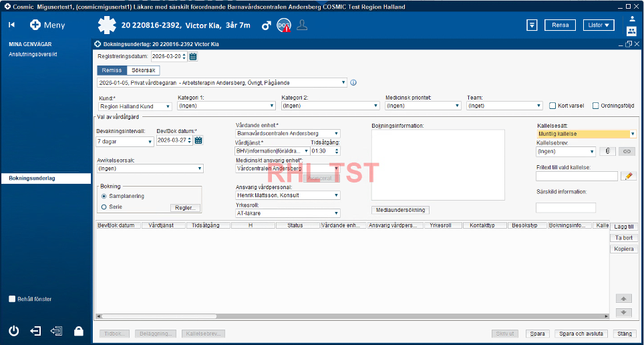Expand the Yrkesroll dropdown

point(336,213)
